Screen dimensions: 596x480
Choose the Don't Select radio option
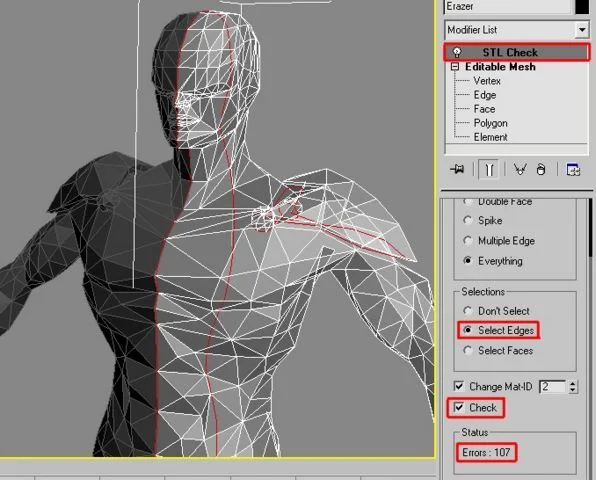click(x=468, y=311)
